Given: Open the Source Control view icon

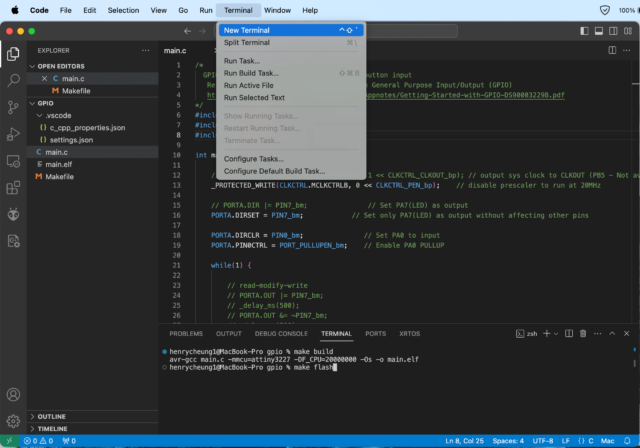Looking at the screenshot, I should 13,107.
